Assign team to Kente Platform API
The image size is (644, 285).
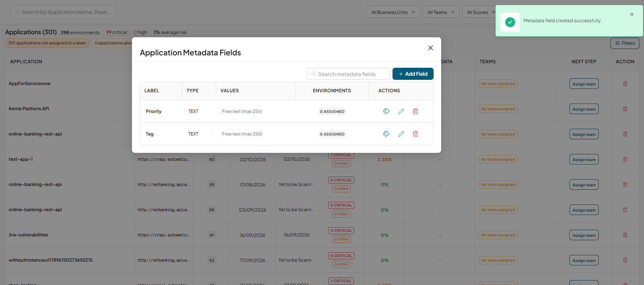pos(584,109)
